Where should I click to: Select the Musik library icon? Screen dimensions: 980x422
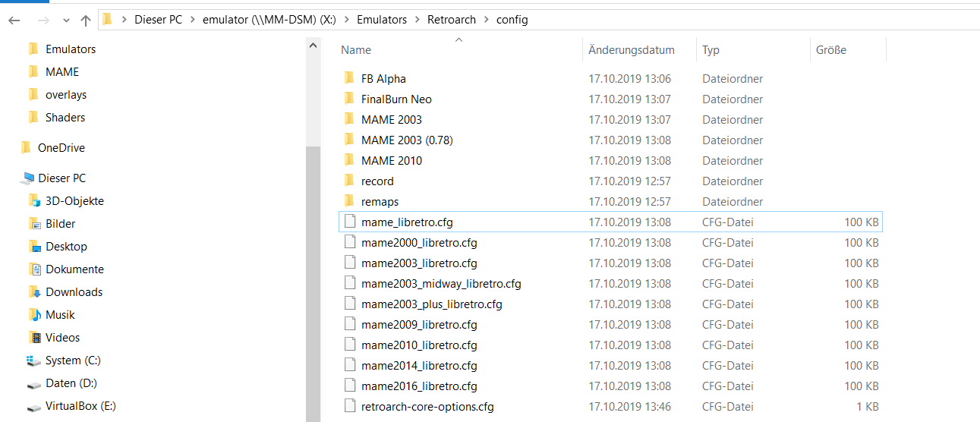click(34, 315)
